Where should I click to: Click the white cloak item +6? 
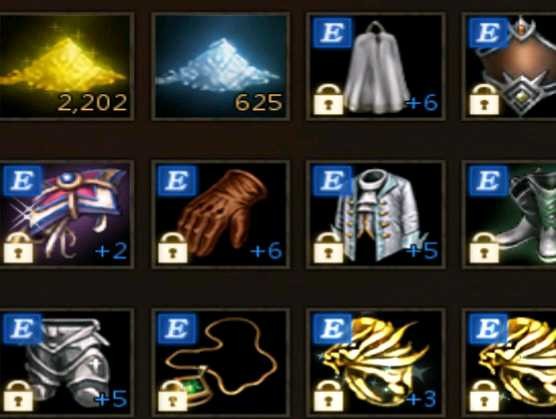pyautogui.click(x=376, y=67)
